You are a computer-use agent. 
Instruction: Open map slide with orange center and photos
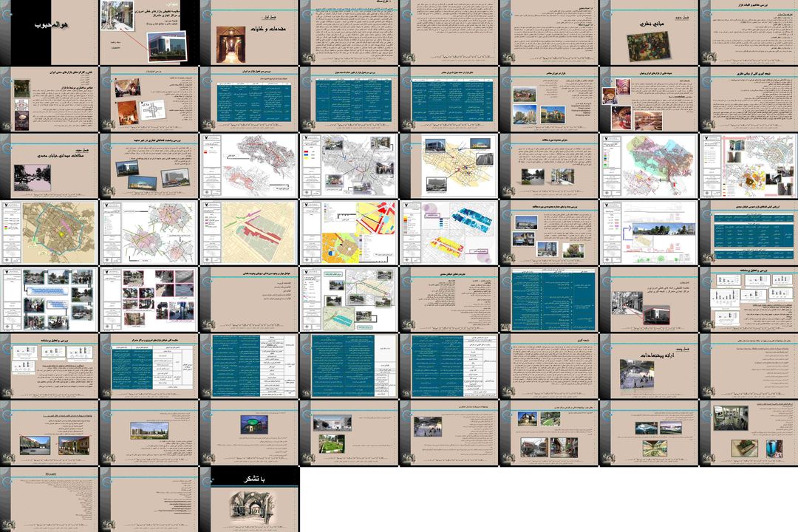(x=748, y=166)
